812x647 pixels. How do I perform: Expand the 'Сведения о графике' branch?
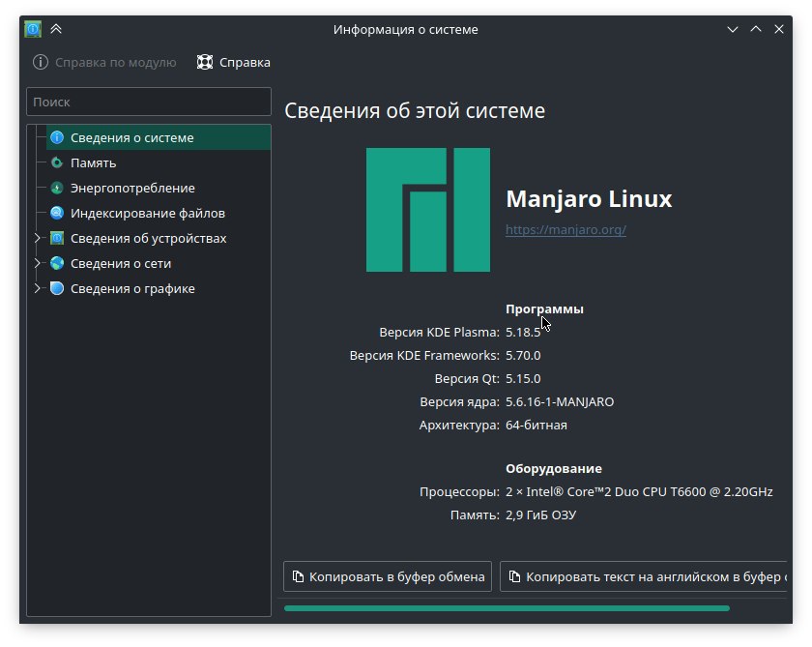pyautogui.click(x=37, y=288)
